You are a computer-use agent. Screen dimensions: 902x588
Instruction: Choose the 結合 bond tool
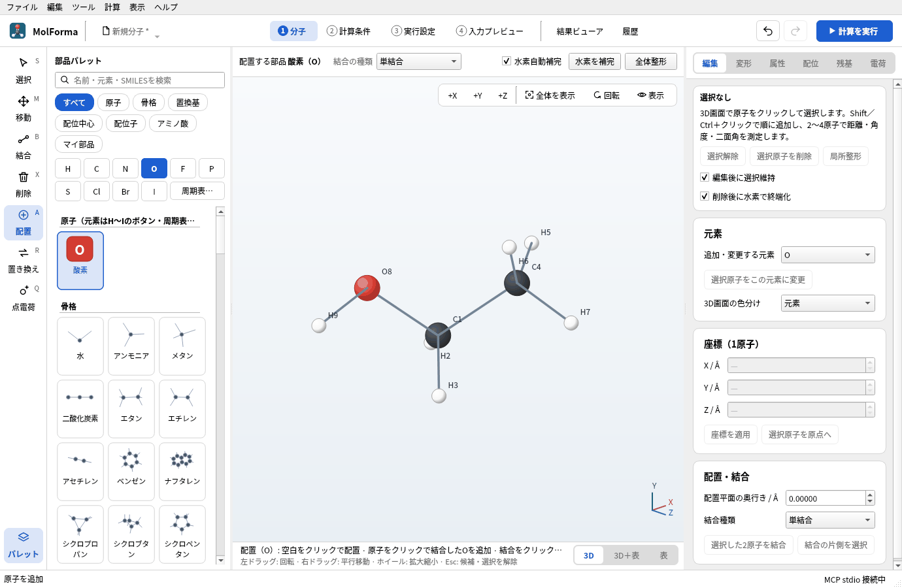coord(24,146)
